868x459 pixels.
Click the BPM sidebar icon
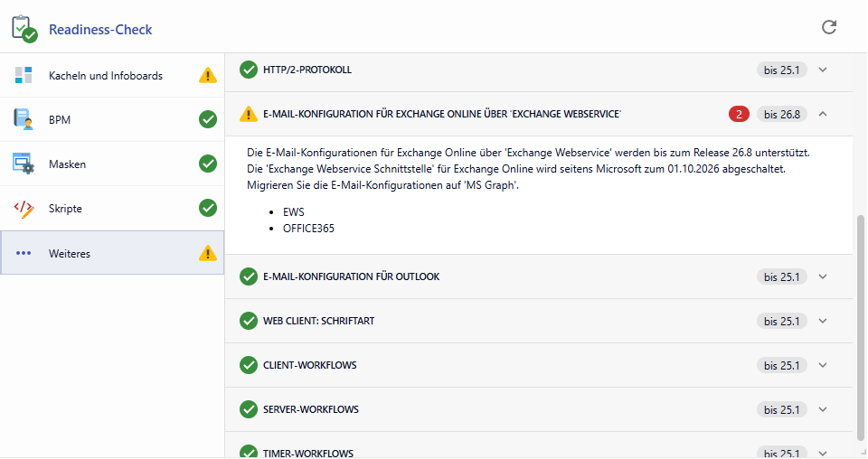tap(24, 119)
